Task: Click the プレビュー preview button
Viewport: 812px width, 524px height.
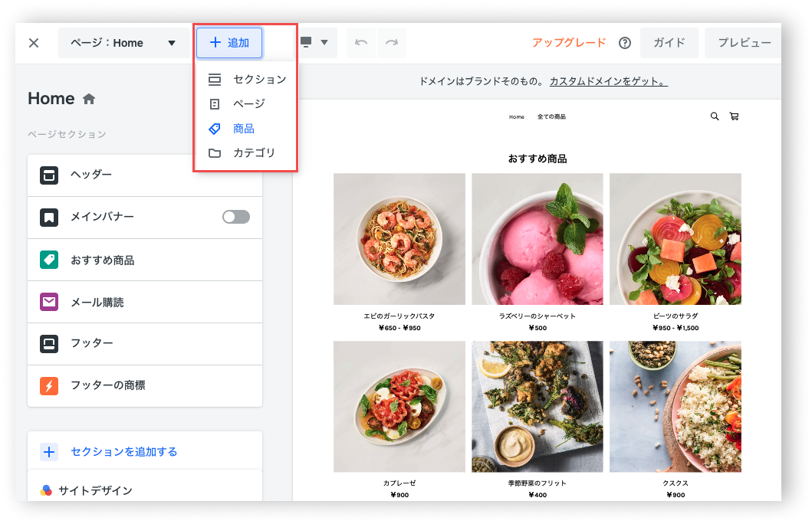Action: tap(744, 43)
